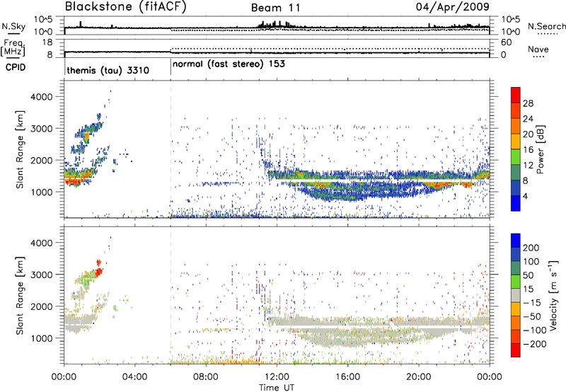Click the 'Velocity [m s-1]' color bar label

tap(553, 295)
